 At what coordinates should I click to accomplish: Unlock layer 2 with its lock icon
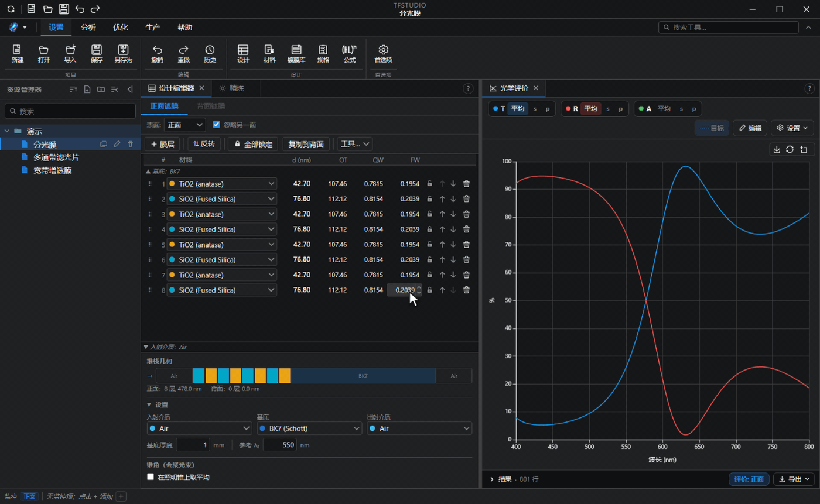point(429,199)
